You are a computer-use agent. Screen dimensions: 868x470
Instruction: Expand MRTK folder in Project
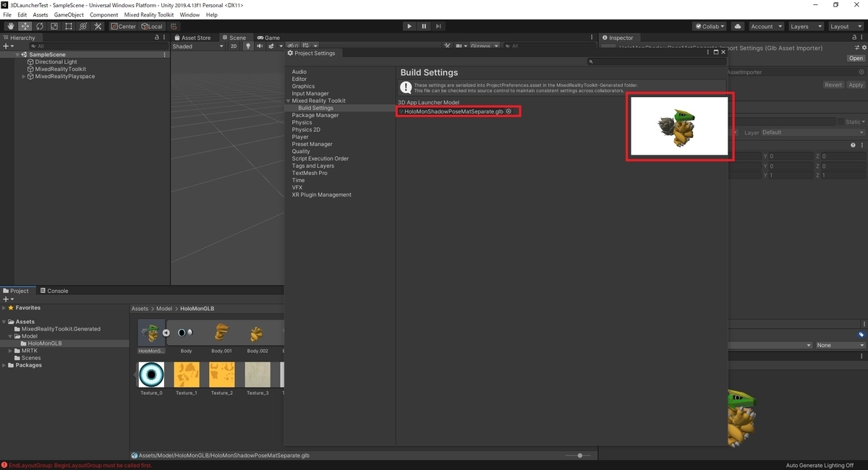pos(10,351)
